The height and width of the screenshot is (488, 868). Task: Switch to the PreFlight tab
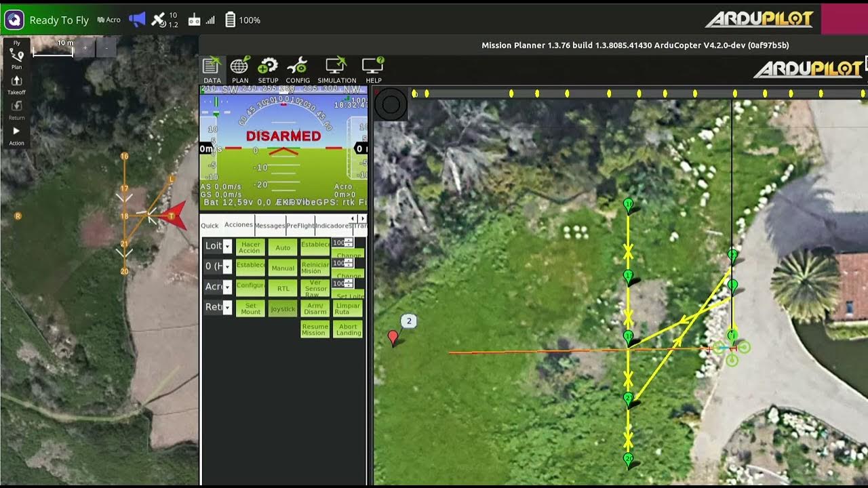tap(300, 226)
